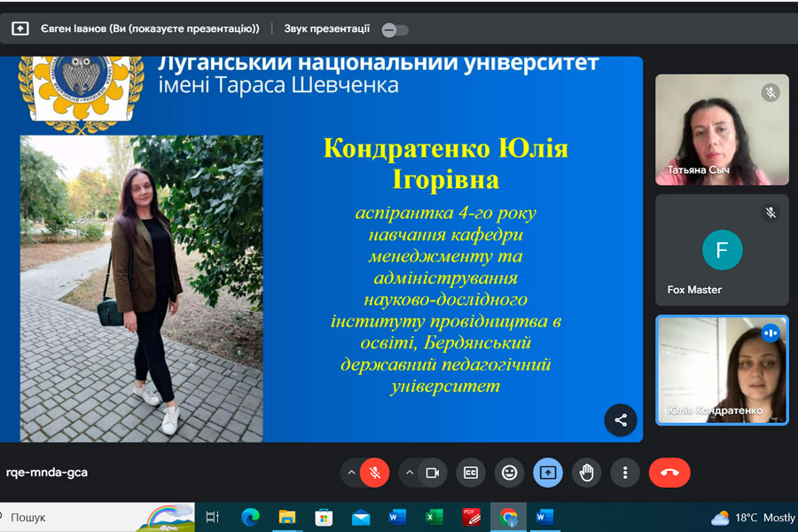The image size is (798, 532).
Task: Leave the call
Action: tap(669, 473)
